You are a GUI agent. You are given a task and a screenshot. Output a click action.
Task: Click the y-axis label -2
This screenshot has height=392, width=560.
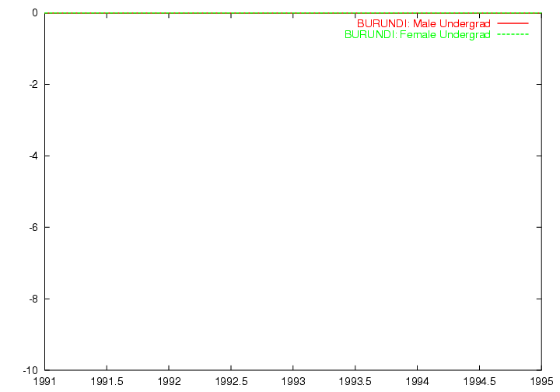33,84
